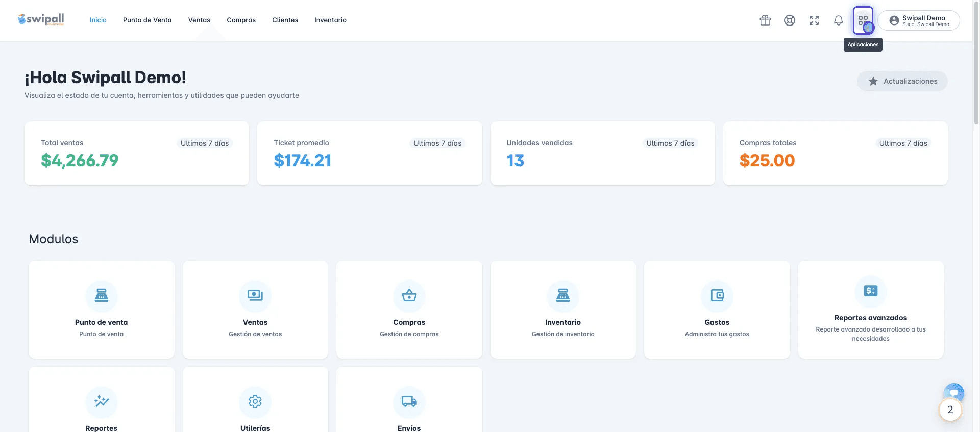This screenshot has height=432, width=980.
Task: Open the Reportes chart module icon
Action: [x=102, y=402]
